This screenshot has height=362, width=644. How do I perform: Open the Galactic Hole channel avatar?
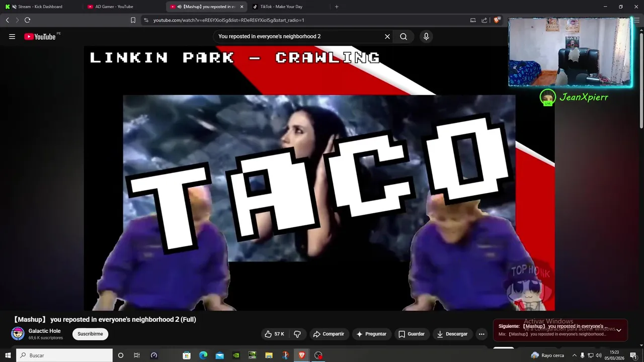point(18,334)
